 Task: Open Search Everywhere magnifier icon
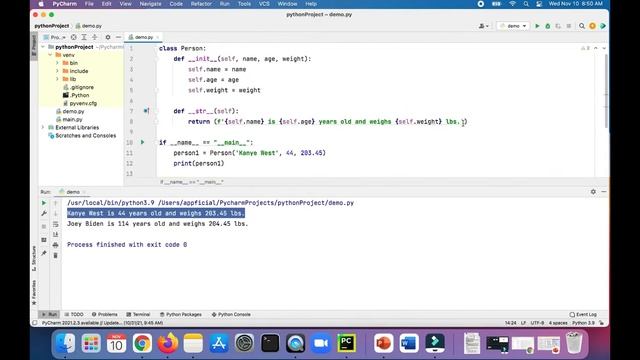pos(582,26)
